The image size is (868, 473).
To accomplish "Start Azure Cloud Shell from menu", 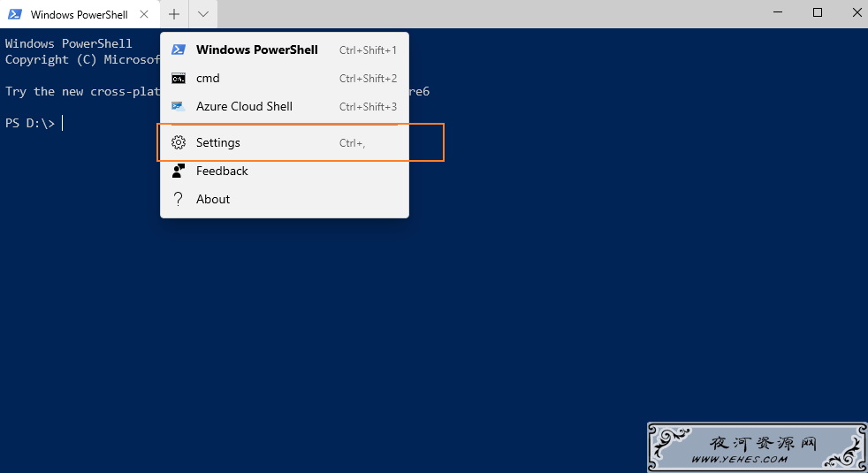I will point(285,106).
